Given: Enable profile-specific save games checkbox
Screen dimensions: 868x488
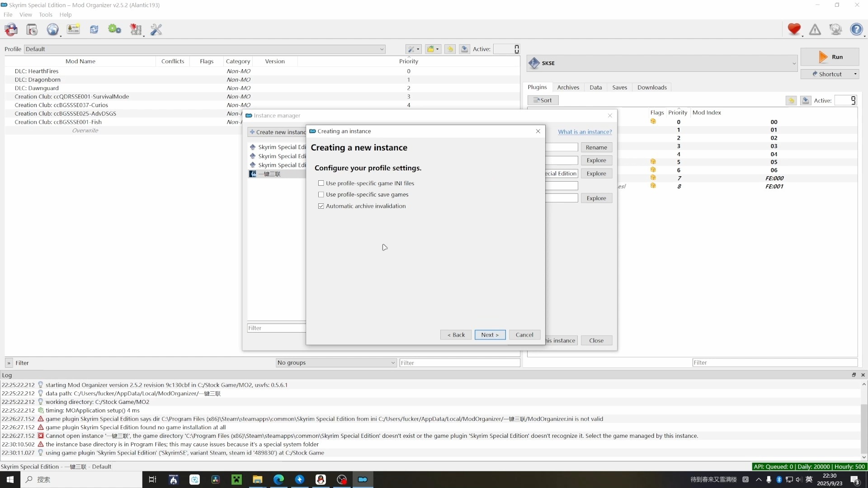Looking at the screenshot, I should click(x=321, y=195).
